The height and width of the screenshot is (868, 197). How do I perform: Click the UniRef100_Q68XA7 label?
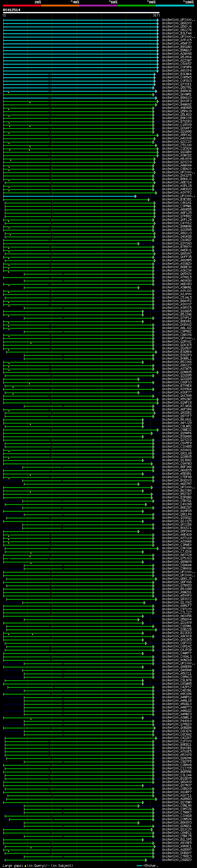[x=177, y=253]
